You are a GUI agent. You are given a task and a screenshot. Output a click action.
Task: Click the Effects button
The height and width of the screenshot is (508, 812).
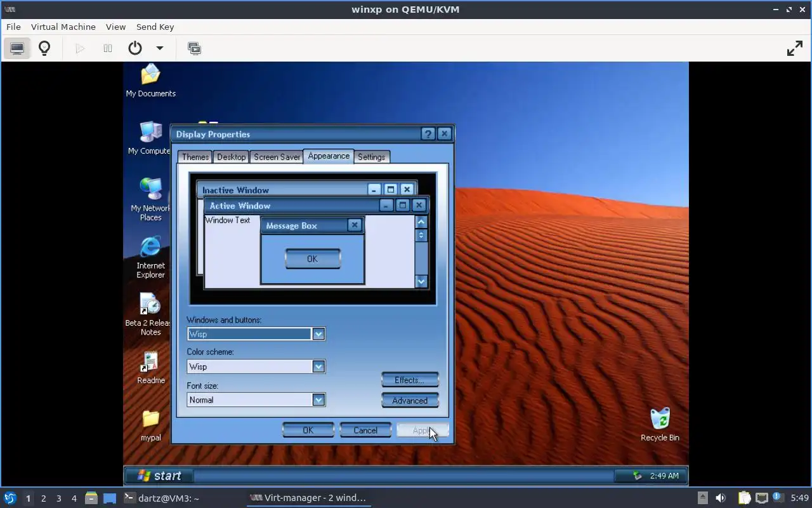click(x=410, y=380)
